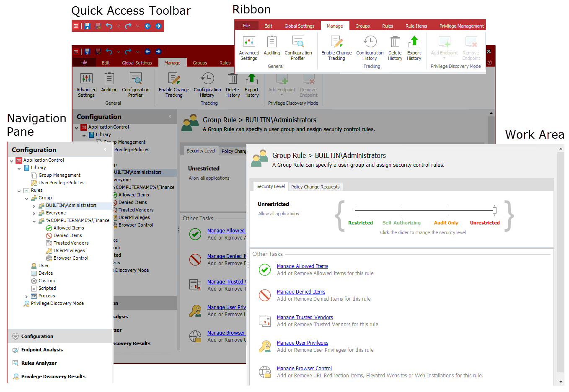This screenshot has width=569, height=392.
Task: Click Forward navigation arrow in Quick Access Toolbar callout
Action: point(158,26)
